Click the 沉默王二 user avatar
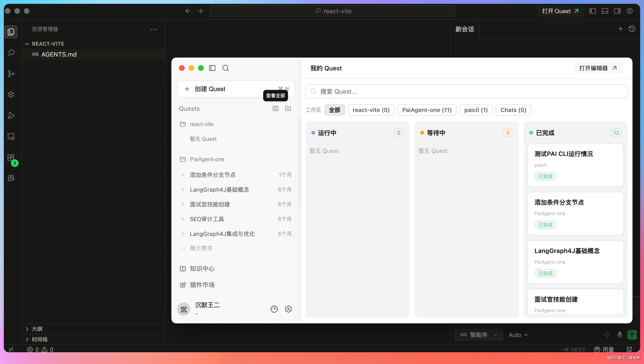This screenshot has width=644, height=364. point(184,309)
